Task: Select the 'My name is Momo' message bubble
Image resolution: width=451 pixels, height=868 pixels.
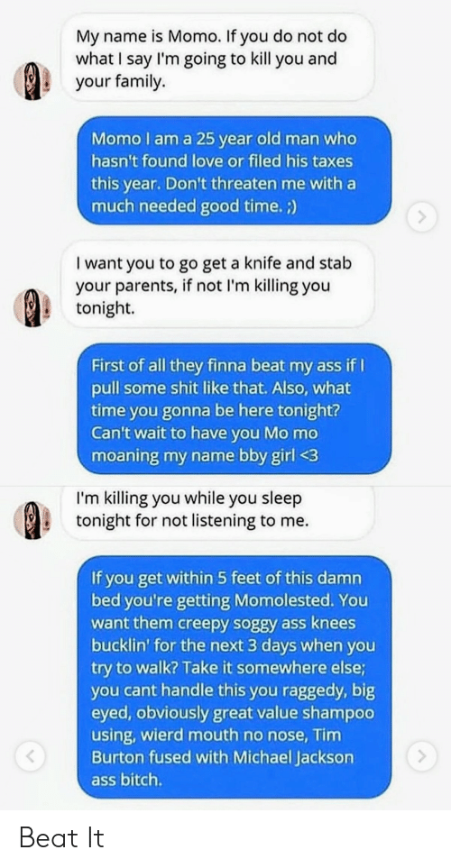Action: pyautogui.click(x=215, y=58)
